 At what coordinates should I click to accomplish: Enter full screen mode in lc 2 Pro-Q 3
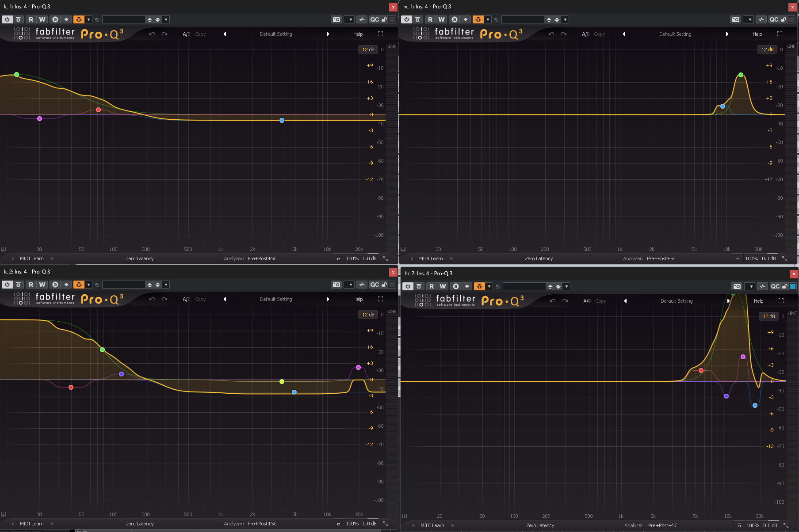pos(380,299)
